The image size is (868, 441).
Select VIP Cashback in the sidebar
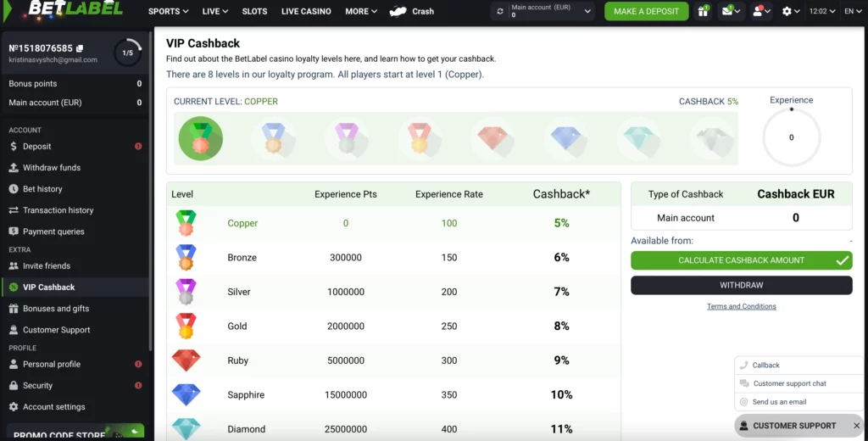coord(75,287)
